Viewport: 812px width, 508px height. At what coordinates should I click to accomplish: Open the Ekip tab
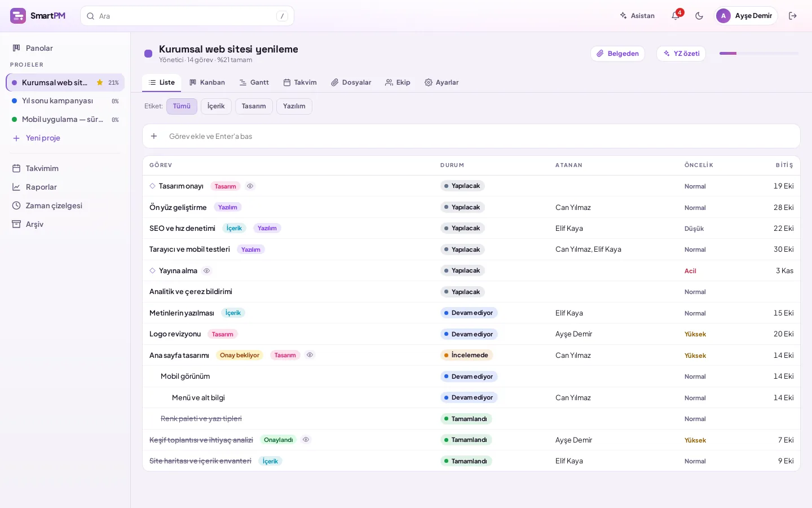click(x=398, y=82)
